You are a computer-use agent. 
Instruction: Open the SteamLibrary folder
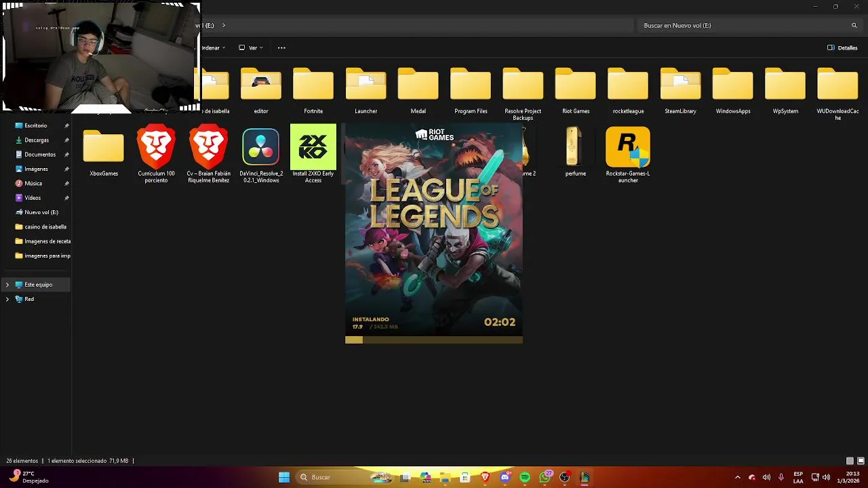[680, 91]
